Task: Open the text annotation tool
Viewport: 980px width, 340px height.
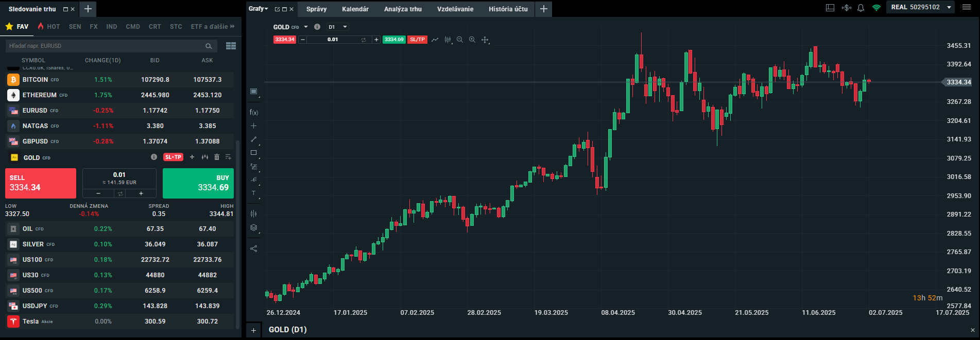Action: (x=253, y=193)
